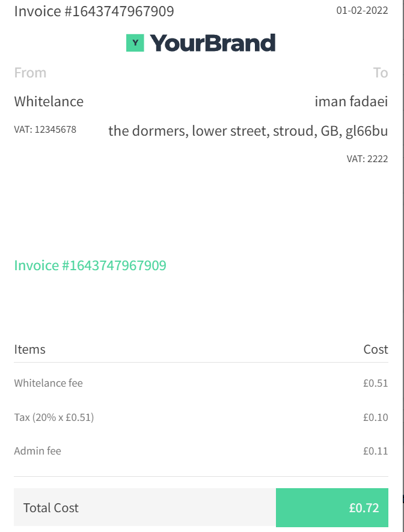Click the £0.51 fee amount
Screen dimensions: 404x532
pos(376,383)
